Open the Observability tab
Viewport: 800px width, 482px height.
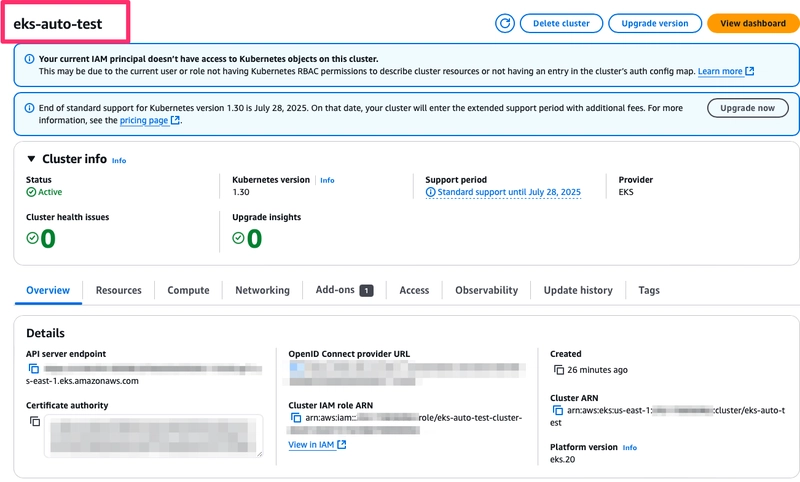coord(486,290)
